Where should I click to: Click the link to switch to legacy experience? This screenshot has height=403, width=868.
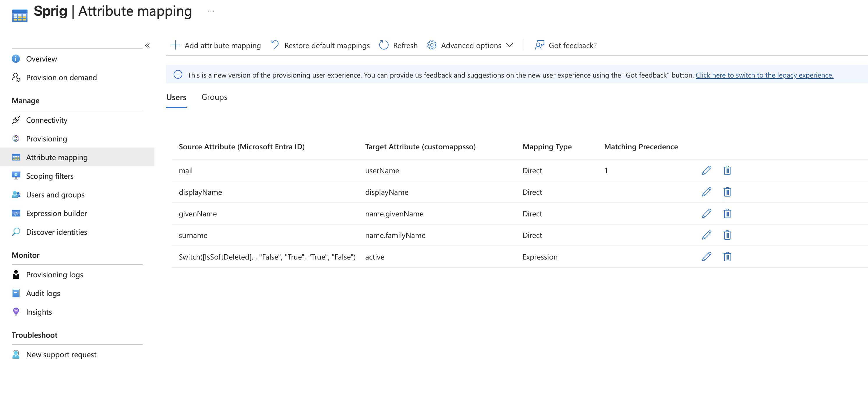coord(764,75)
